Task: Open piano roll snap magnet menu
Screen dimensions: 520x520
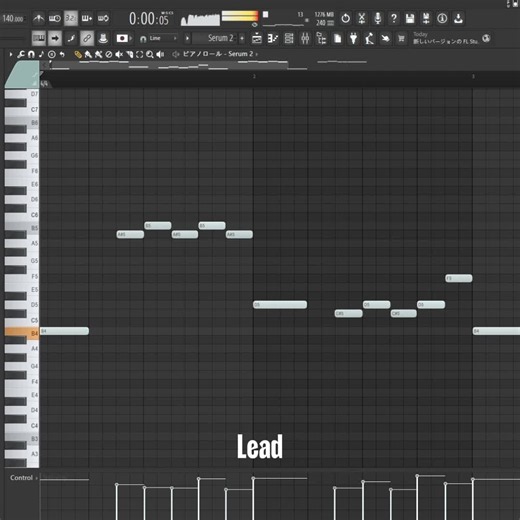Action: (31, 54)
